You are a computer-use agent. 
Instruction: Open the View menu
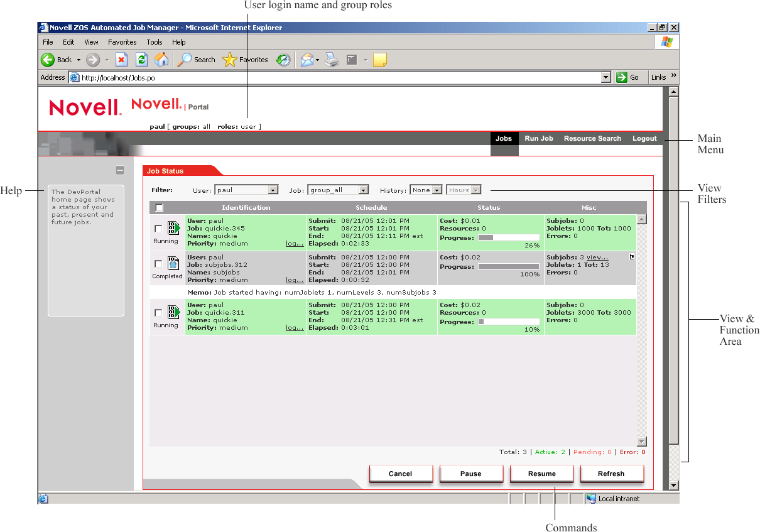click(x=92, y=42)
